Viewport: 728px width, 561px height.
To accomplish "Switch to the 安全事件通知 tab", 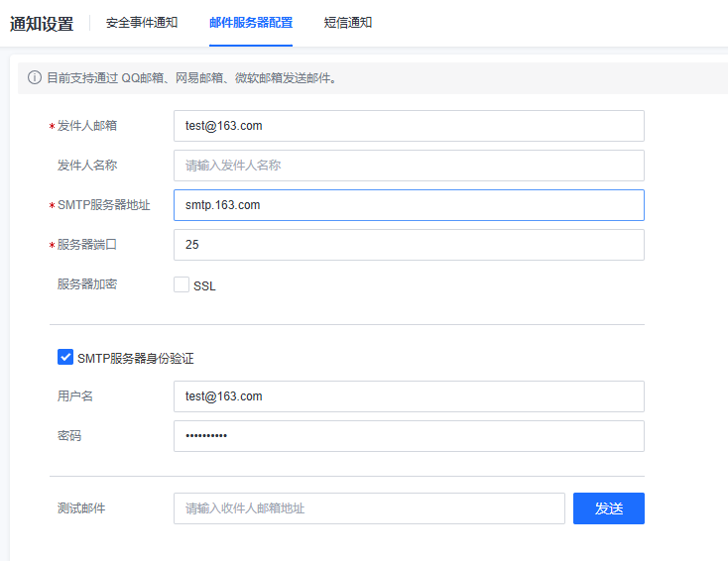I will tap(141, 22).
